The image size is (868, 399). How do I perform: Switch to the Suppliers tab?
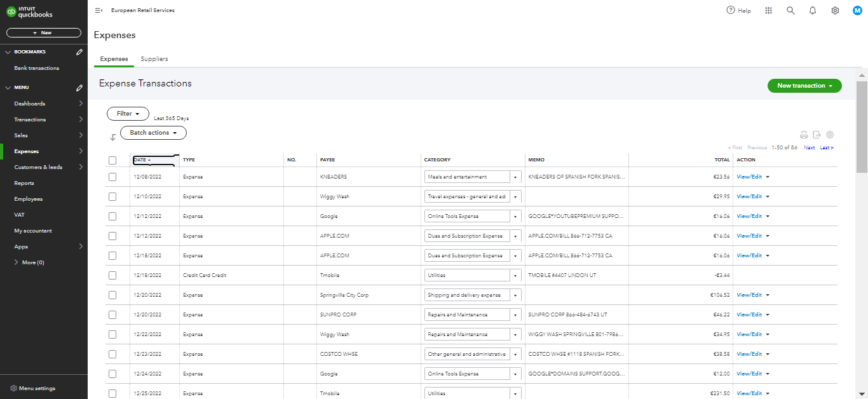154,59
